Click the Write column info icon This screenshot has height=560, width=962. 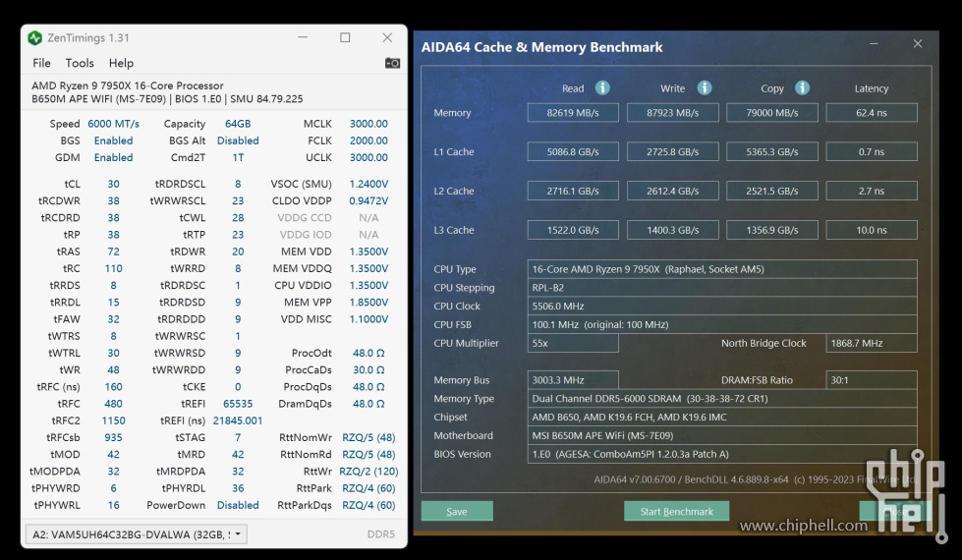[x=705, y=87]
